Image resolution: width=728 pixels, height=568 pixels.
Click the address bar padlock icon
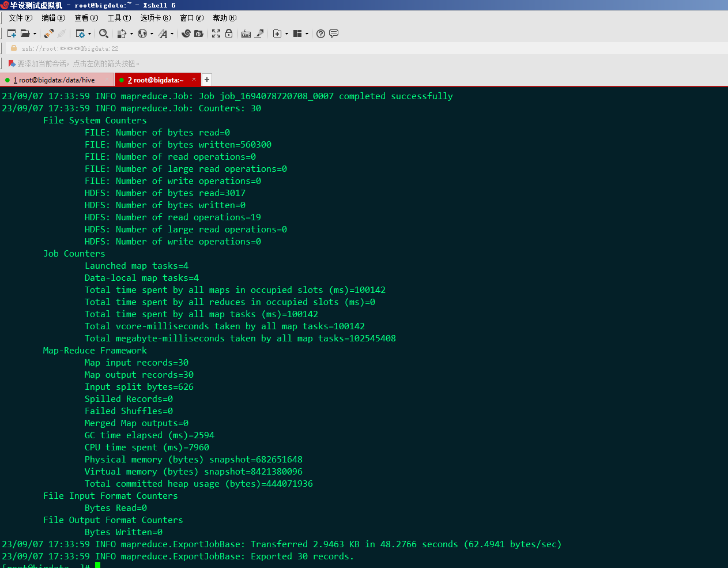coord(14,48)
